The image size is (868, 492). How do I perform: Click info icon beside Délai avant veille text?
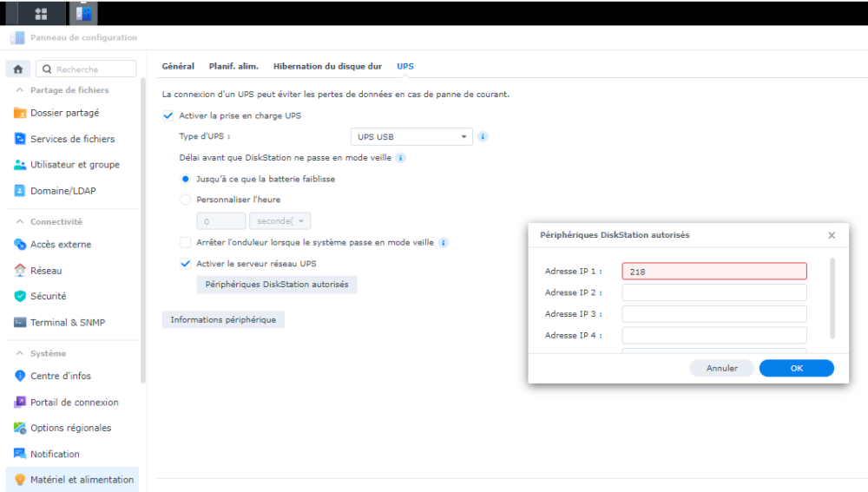click(x=401, y=158)
